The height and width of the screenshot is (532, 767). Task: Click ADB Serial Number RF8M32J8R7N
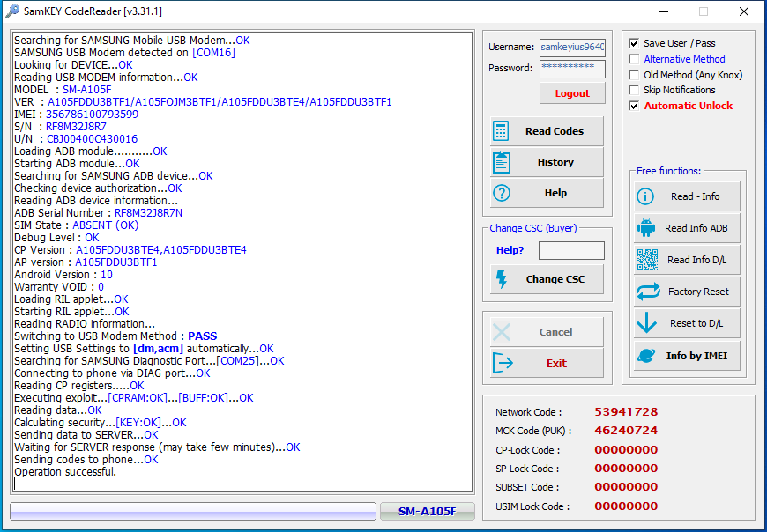(148, 213)
